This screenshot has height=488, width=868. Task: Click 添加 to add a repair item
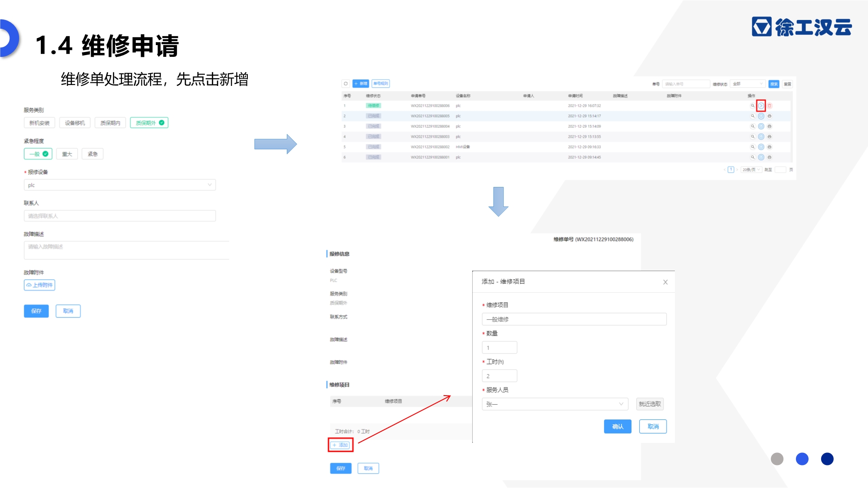(340, 445)
